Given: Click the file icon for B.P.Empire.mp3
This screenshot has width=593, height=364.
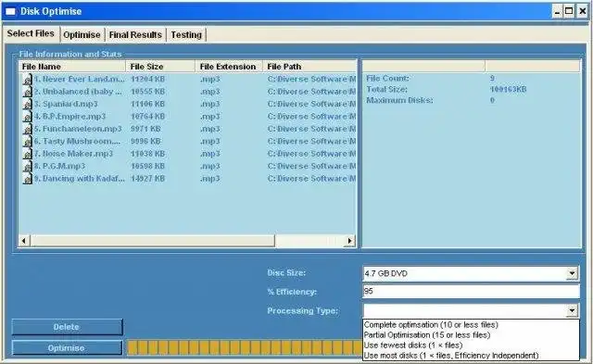Looking at the screenshot, I should 27,117.
